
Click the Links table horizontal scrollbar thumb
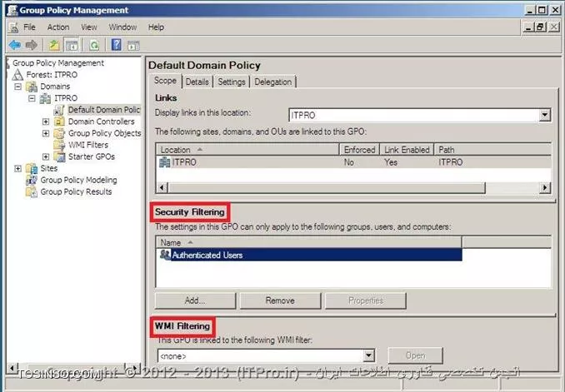tap(327, 187)
